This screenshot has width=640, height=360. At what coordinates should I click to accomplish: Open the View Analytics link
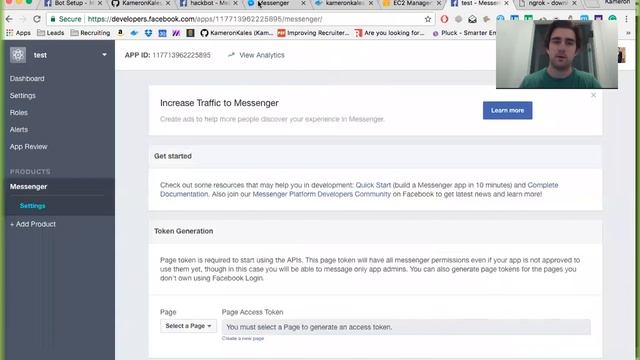(x=256, y=55)
